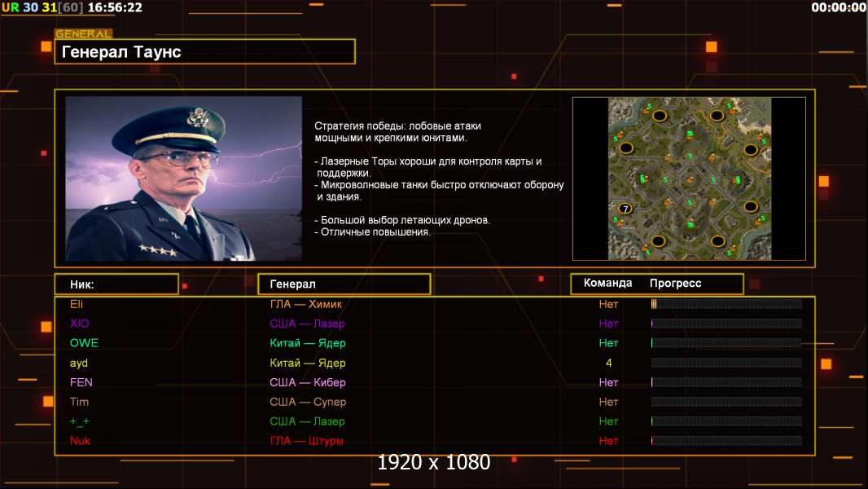Click team value 'Нет' in +_+ row
868x489 pixels.
pos(608,421)
